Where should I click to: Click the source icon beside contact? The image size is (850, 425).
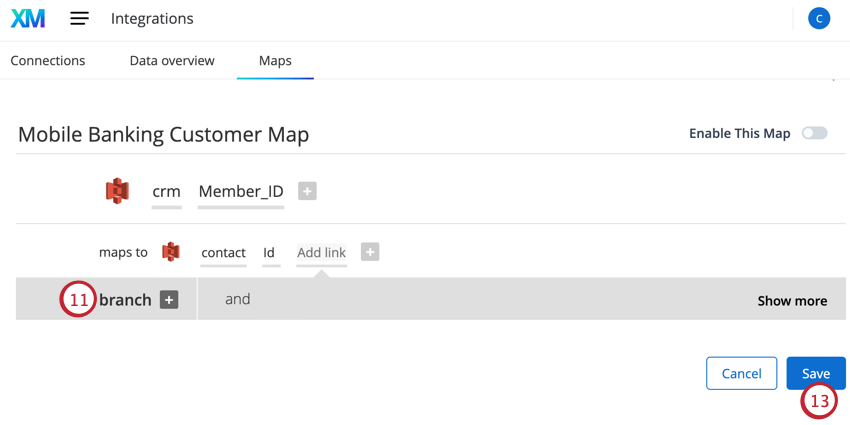[171, 252]
